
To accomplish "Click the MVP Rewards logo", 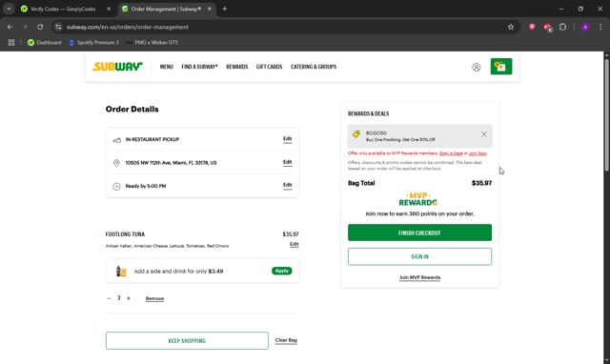I will [x=418, y=199].
